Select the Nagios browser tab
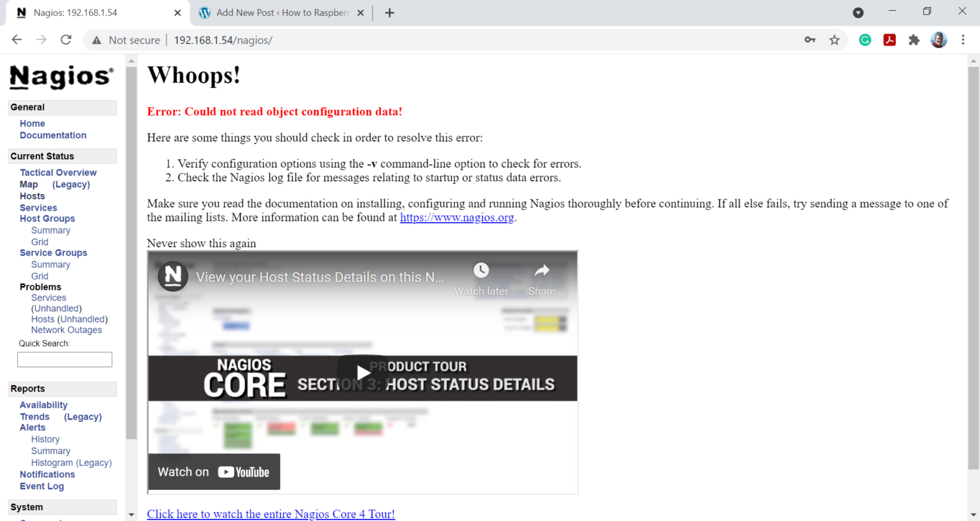 coord(96,12)
